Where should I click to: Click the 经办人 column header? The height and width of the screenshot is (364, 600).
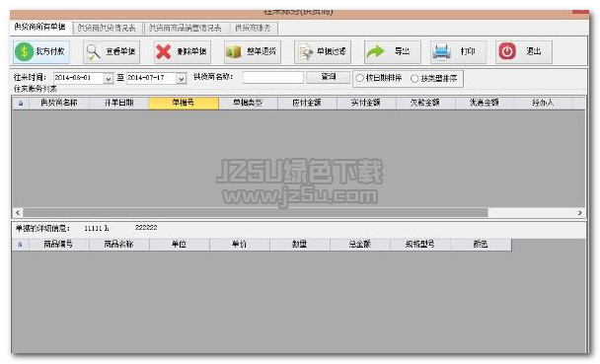pos(544,103)
